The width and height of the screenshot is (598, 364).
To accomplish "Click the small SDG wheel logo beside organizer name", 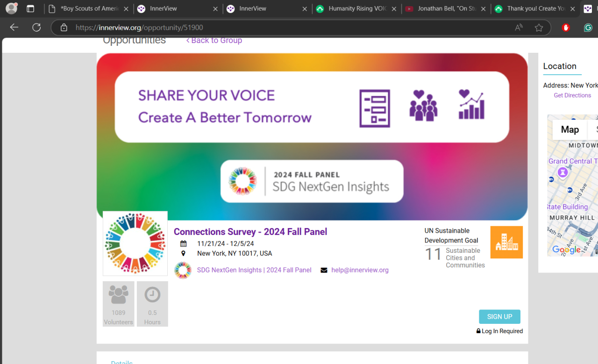I will pyautogui.click(x=183, y=270).
